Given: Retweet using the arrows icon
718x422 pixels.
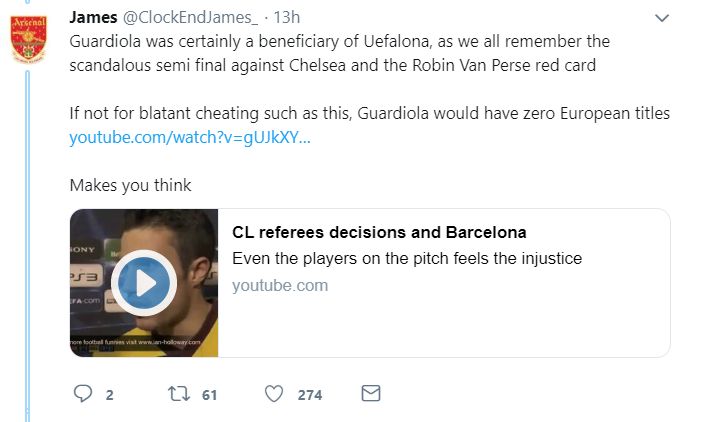Looking at the screenshot, I should [179, 394].
